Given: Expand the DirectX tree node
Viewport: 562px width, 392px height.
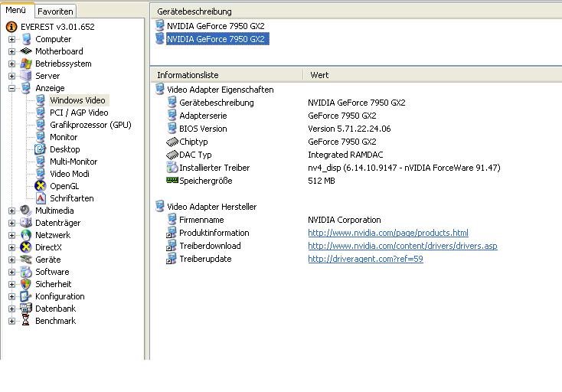Looking at the screenshot, I should [11, 247].
